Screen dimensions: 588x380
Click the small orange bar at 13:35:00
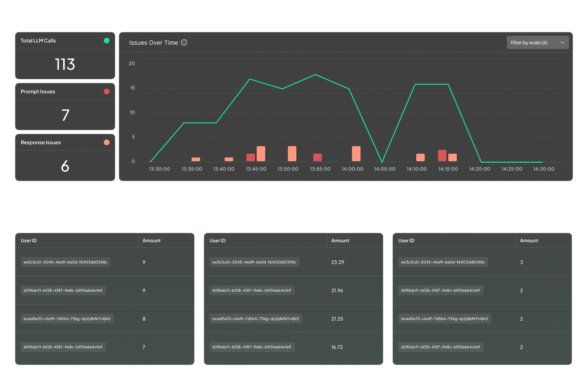coord(196,159)
